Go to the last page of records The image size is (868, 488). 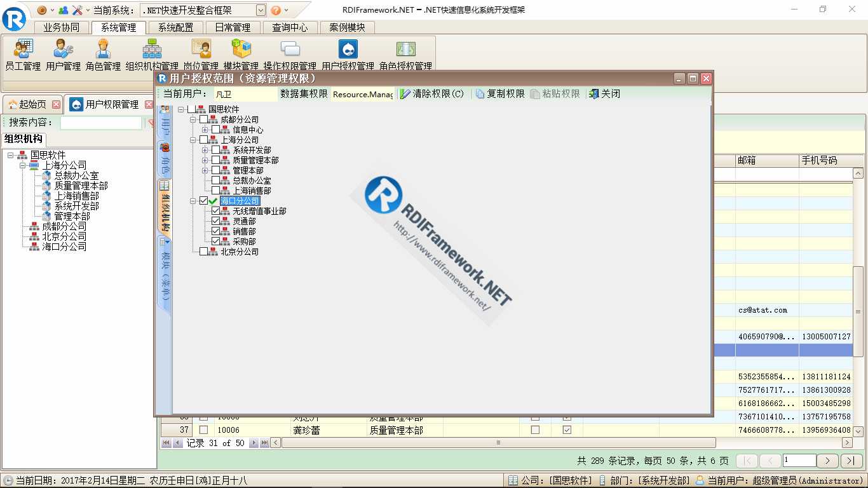(x=851, y=461)
